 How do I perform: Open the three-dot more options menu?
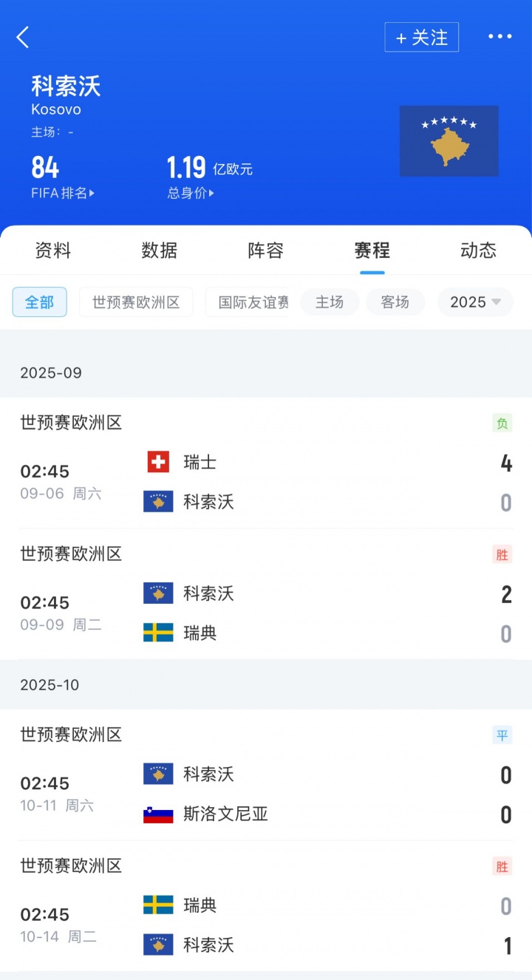tap(499, 37)
